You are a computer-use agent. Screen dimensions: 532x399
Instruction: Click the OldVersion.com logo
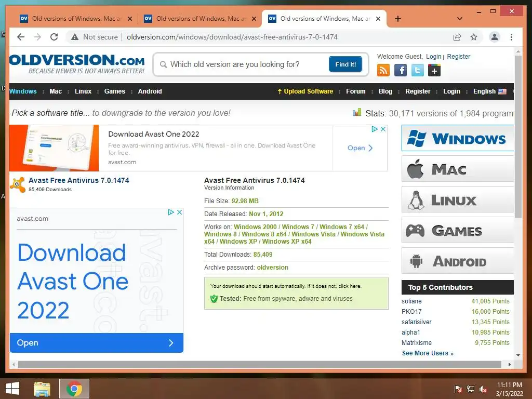click(x=77, y=63)
